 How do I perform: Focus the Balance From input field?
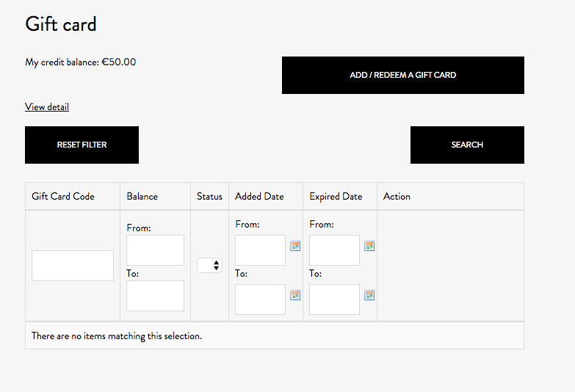(x=155, y=250)
